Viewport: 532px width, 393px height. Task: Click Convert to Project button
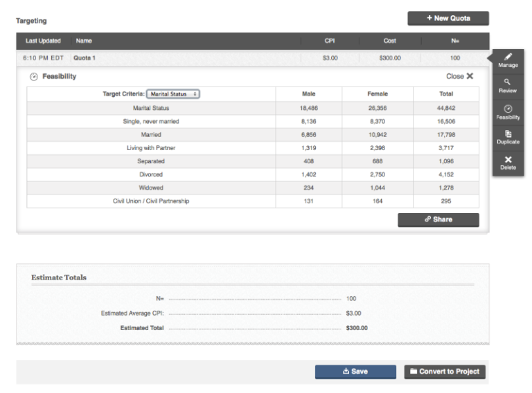445,372
